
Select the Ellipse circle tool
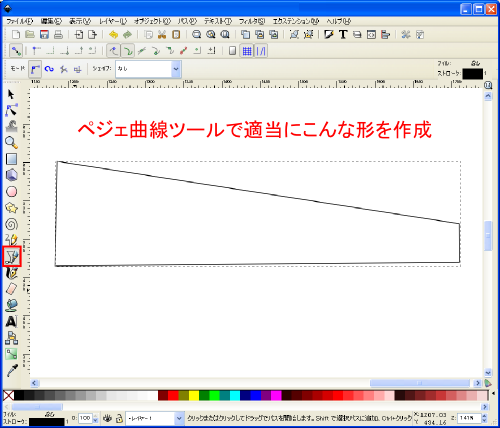tap(11, 192)
